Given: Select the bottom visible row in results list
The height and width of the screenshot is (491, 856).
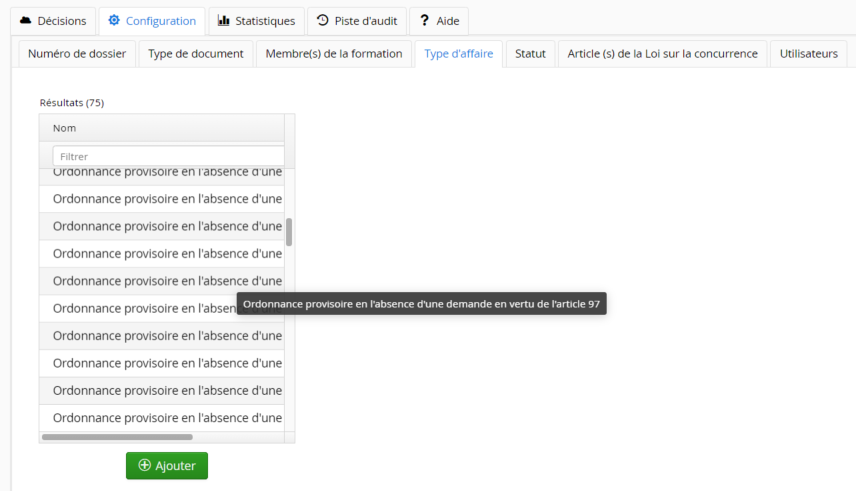Looking at the screenshot, I should click(167, 418).
